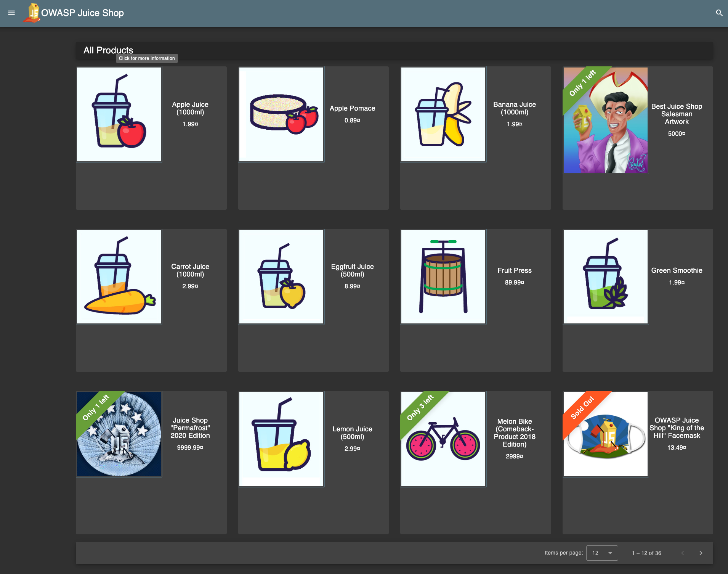Click Juice Shop "Permafrost" 2020 Edition name

(x=190, y=428)
